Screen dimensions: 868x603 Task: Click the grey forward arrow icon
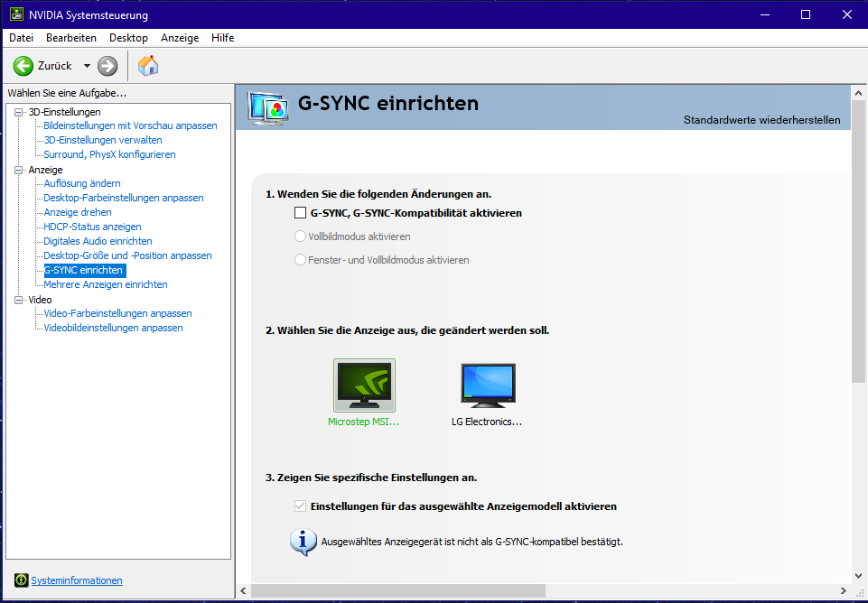point(107,66)
